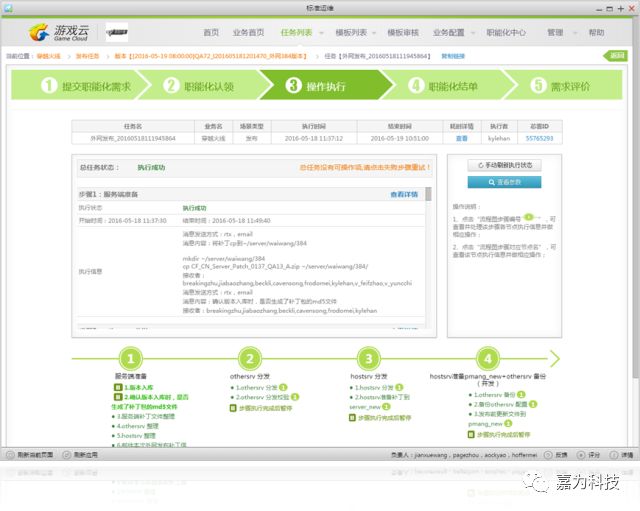Click flow node circle 2 othersrv 分发
This screenshot has width=640, height=511.
pos(250,359)
